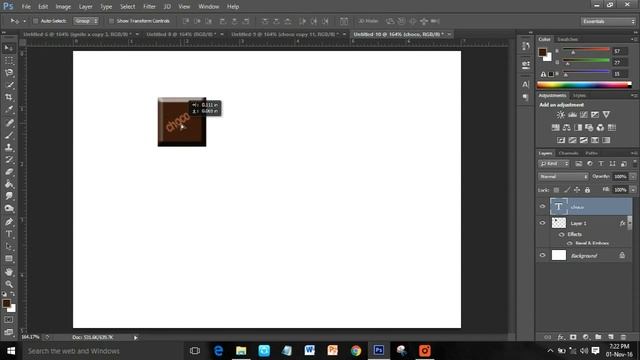Select the Dodge tool
Image resolution: width=640 pixels, height=360 pixels.
point(9,209)
